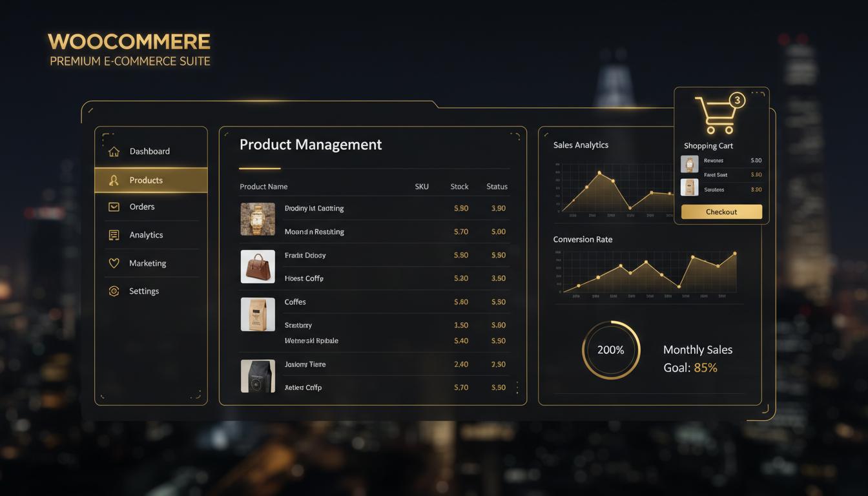Viewport: 868px width, 496px height.
Task: Select the Settings label in the sidebar
Action: [144, 291]
